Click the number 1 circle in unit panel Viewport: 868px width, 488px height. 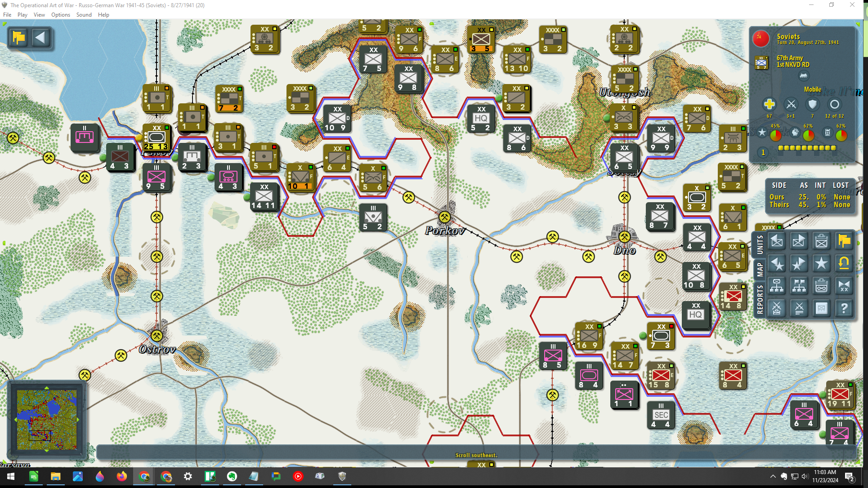click(763, 152)
